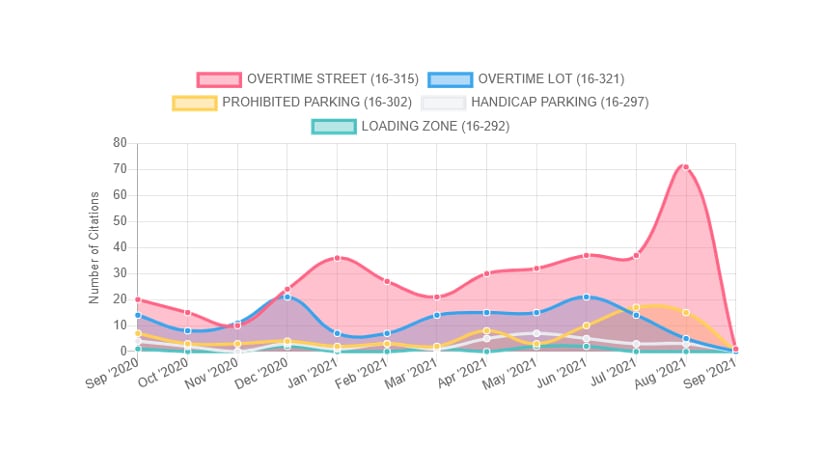Click the grey HANDICAP PARKING legend swatch
The width and height of the screenshot is (824, 462).
click(x=443, y=103)
